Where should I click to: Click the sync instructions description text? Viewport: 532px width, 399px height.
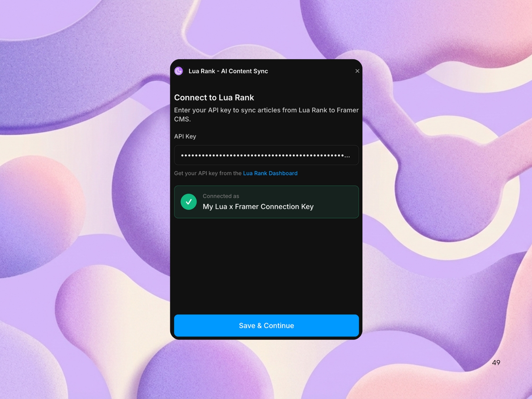pyautogui.click(x=266, y=114)
